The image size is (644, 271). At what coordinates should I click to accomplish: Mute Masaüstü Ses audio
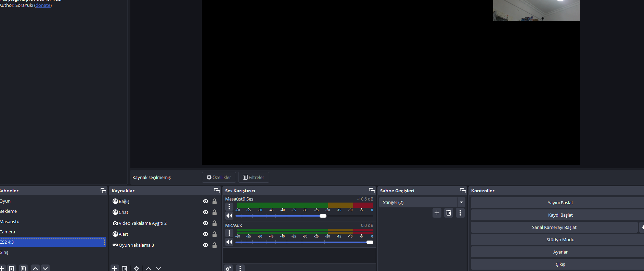[229, 216]
